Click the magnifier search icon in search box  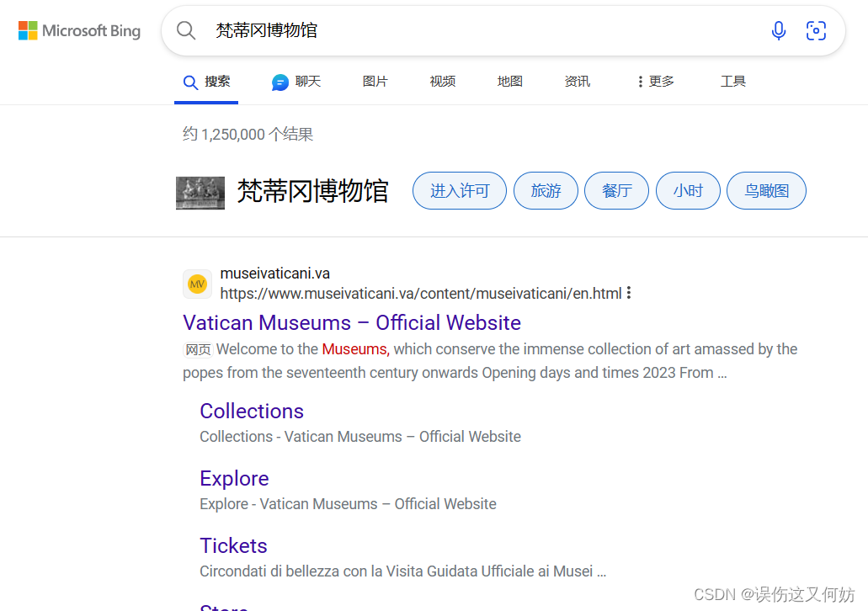click(x=186, y=30)
